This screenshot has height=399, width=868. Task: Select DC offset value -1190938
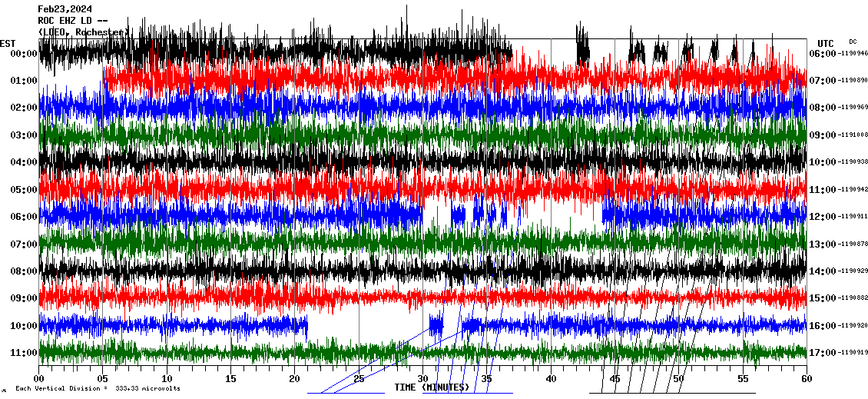[852, 162]
